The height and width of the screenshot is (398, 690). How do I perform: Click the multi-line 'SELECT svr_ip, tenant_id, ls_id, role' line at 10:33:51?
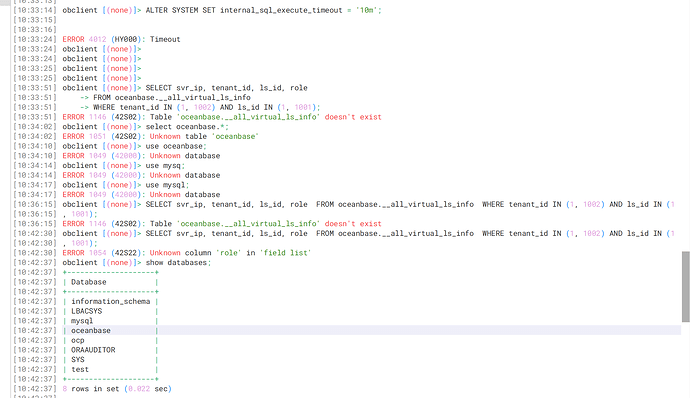pos(185,88)
